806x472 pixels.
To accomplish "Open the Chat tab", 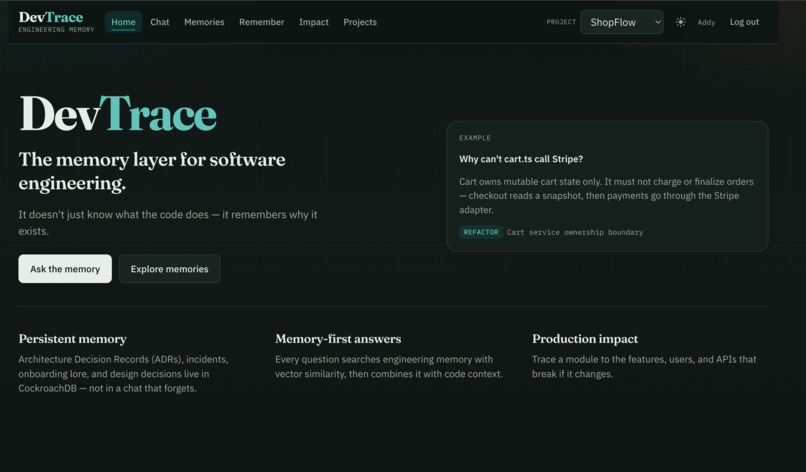I will point(159,22).
